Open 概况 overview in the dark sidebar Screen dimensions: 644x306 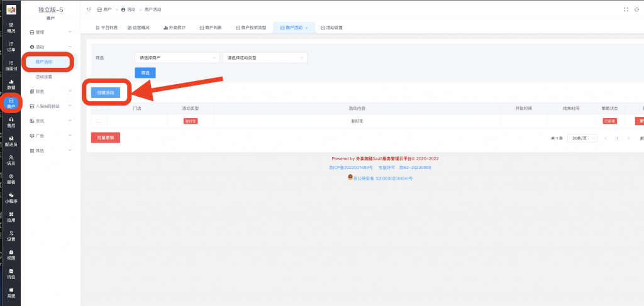[x=11, y=28]
